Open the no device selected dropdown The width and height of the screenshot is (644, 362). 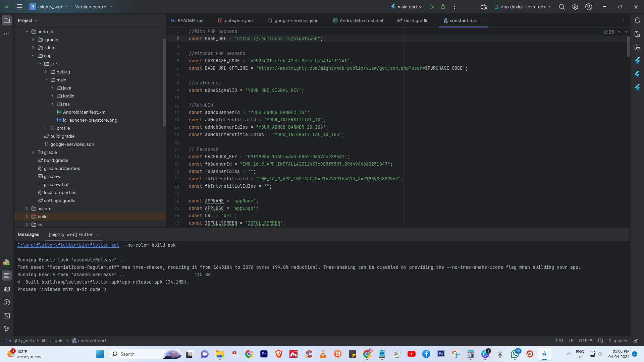click(523, 7)
